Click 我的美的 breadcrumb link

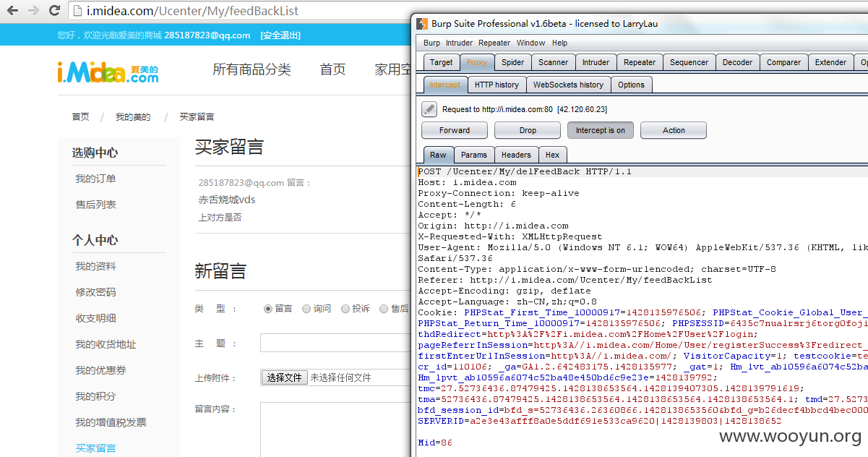pyautogui.click(x=133, y=116)
